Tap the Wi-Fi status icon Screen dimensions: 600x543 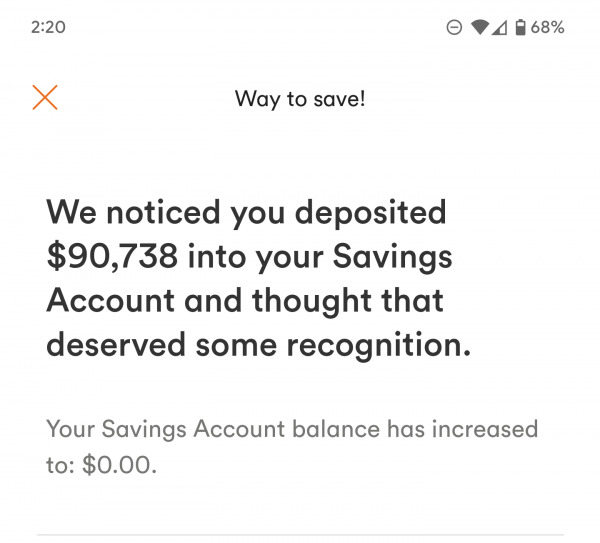click(479, 28)
